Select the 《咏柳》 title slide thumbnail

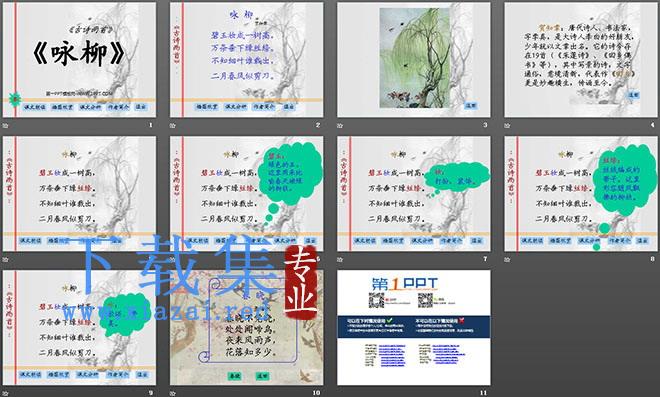tap(79, 60)
